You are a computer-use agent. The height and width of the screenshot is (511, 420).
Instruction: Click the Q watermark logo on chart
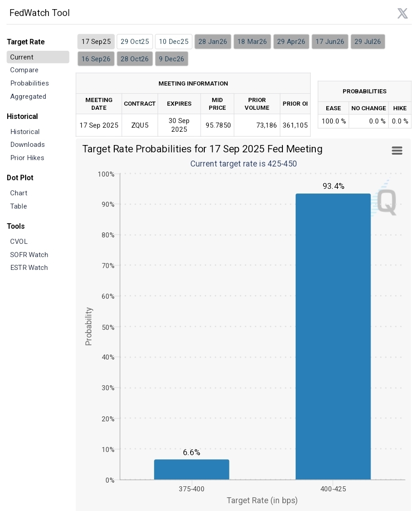tap(387, 202)
